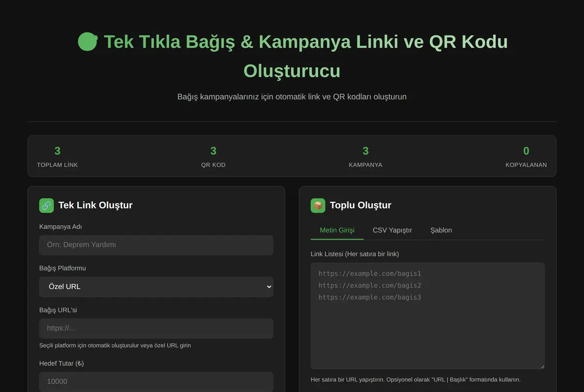Screen dimensions: 584x392
Task: Click into the Bağış URL'si field
Action: [156, 329]
